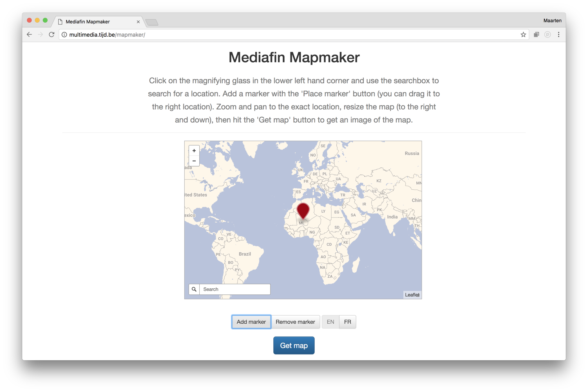This screenshot has height=392, width=588.
Task: Click the extension icon beside the star
Action: [x=536, y=35]
